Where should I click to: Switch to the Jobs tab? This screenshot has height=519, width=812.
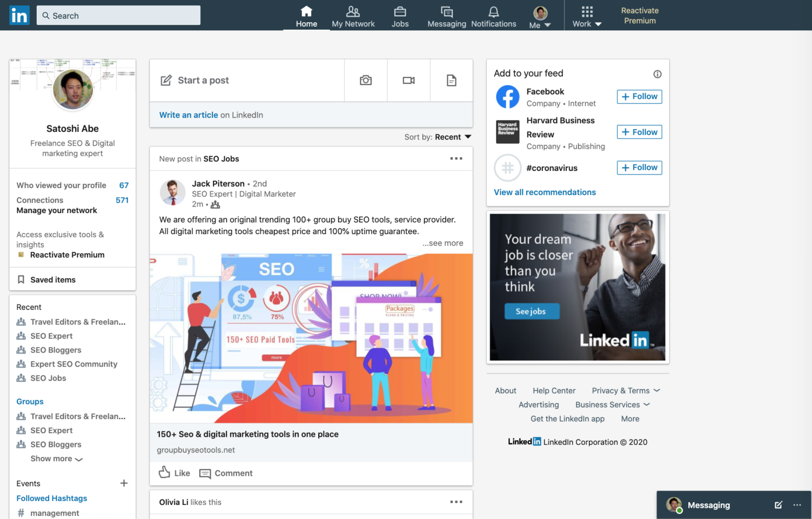click(x=400, y=16)
